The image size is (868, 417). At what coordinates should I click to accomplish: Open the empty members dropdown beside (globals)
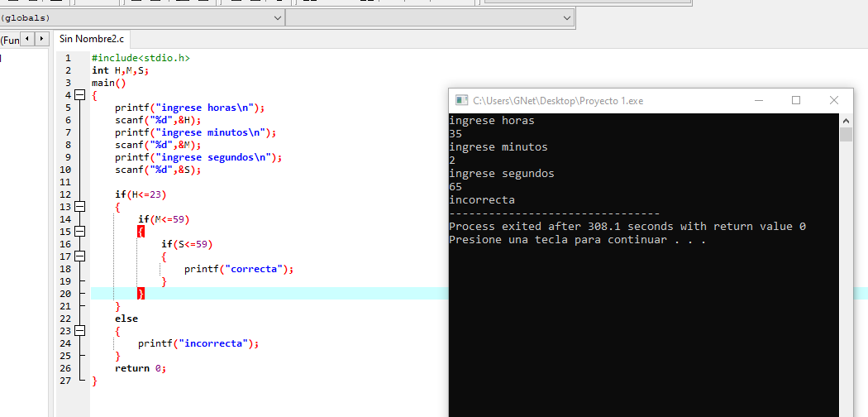[430, 17]
